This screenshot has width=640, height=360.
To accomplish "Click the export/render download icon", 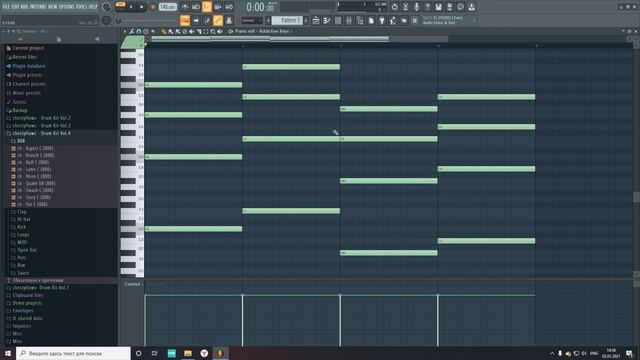I will point(471,7).
